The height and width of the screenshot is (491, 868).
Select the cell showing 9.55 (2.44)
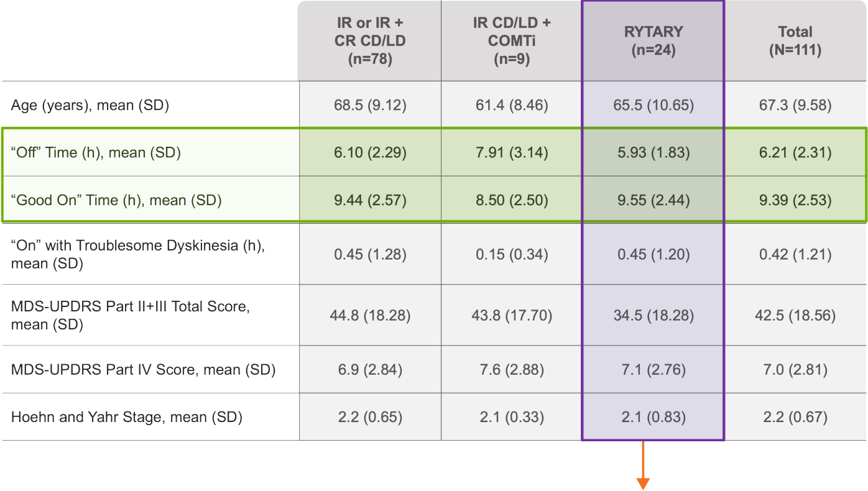pos(653,200)
